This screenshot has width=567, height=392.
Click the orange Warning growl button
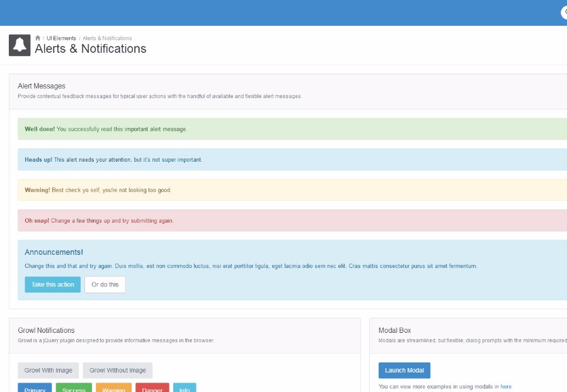point(113,388)
